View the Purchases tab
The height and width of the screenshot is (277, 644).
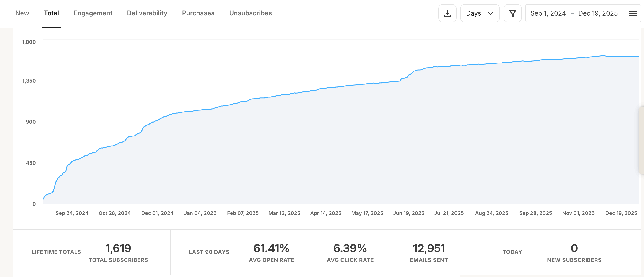tap(198, 13)
